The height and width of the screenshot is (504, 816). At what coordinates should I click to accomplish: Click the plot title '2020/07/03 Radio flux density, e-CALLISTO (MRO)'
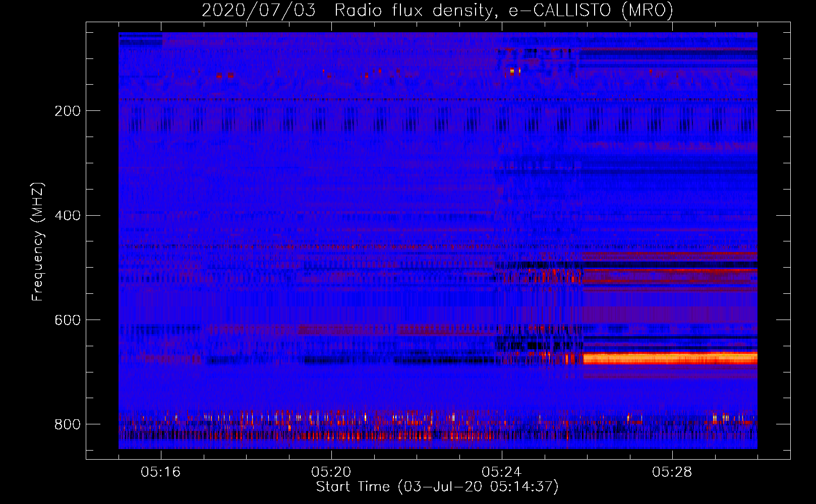[x=437, y=10]
